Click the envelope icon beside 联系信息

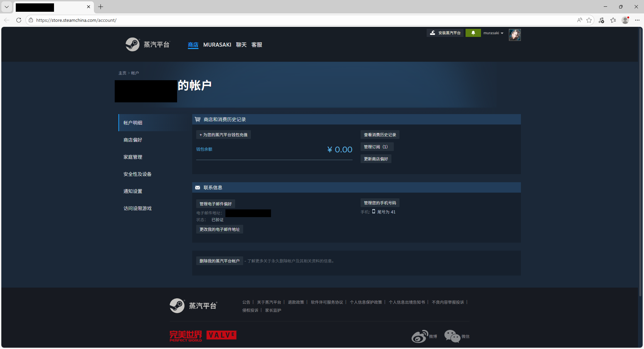197,187
